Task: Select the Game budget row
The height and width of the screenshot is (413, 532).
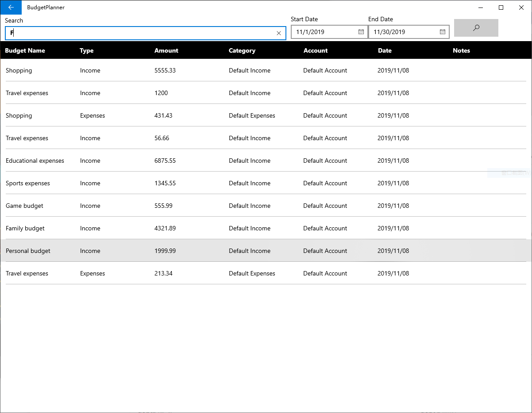Action: tap(266, 206)
